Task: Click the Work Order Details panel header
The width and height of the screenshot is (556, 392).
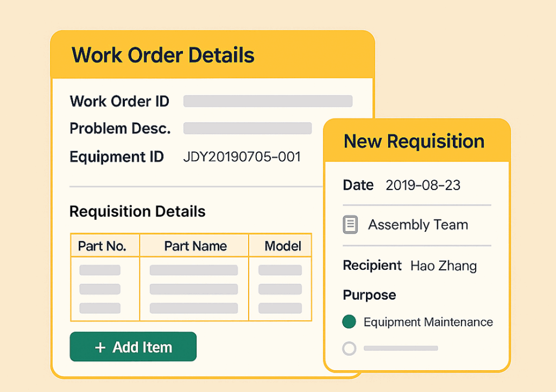Action: coord(163,55)
